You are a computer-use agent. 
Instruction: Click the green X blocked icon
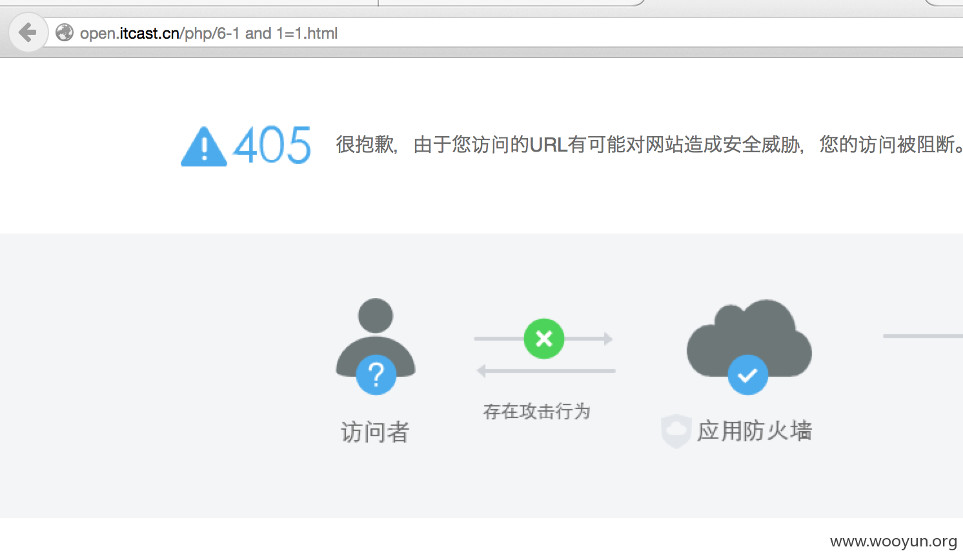point(544,339)
